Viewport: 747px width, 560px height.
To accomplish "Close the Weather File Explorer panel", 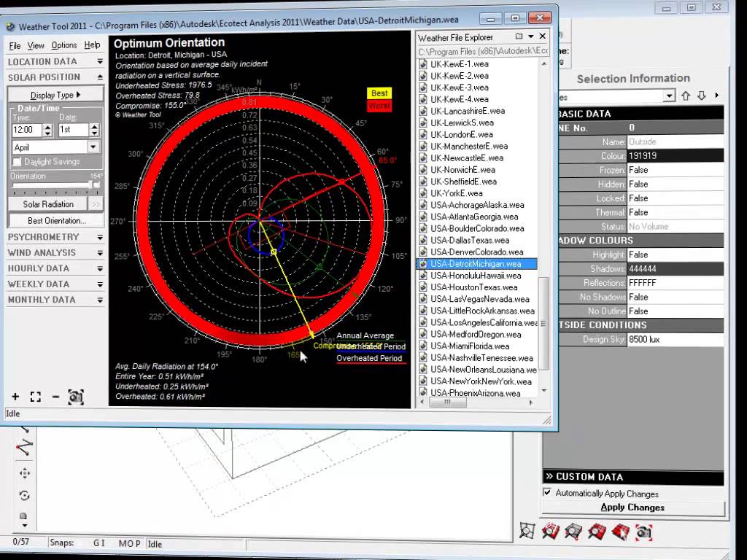I will pos(542,36).
